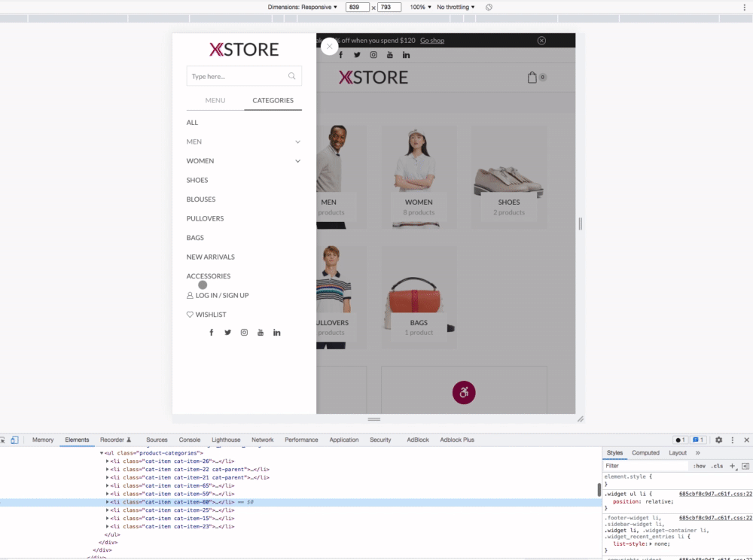Screen dimensions: 753x560
Task: Focus the Styles Filter field
Action: click(646, 466)
